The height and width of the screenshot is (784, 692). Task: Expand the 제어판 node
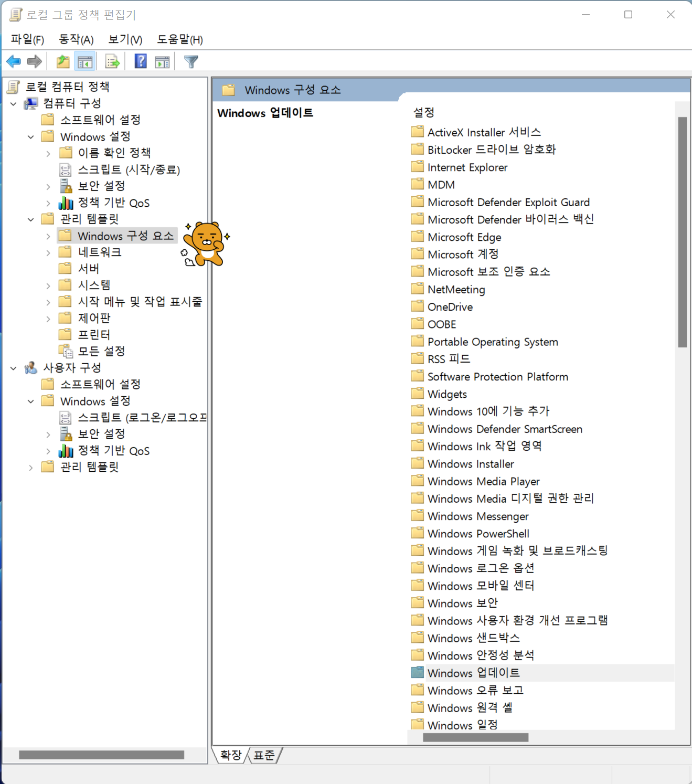(48, 319)
